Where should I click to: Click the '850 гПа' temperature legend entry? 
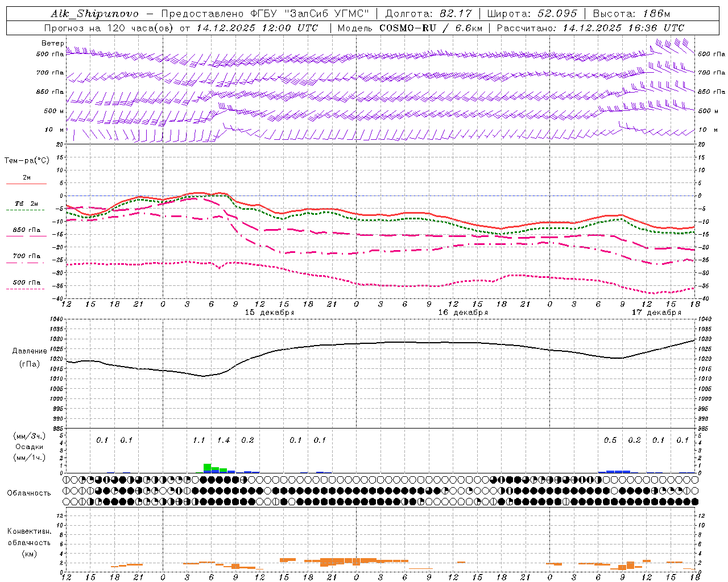click(x=27, y=230)
